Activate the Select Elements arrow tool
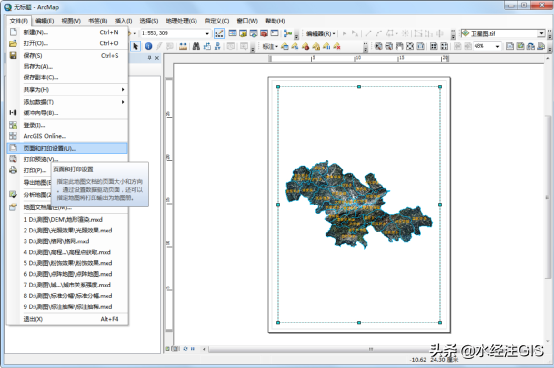The image size is (554, 368). coord(136,46)
